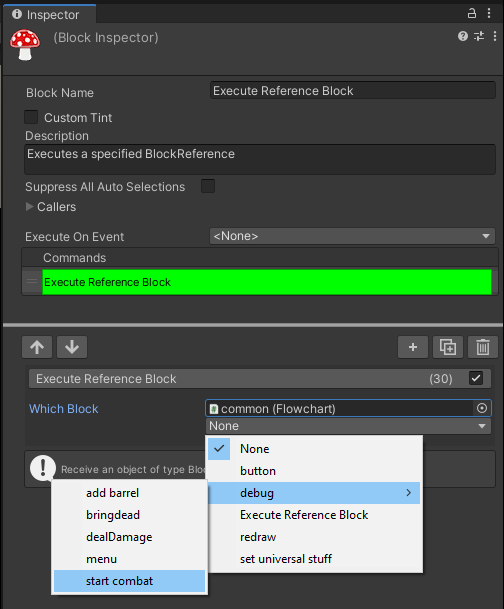Pick dealDamage from the debug submenu
The width and height of the screenshot is (504, 609).
pos(129,537)
